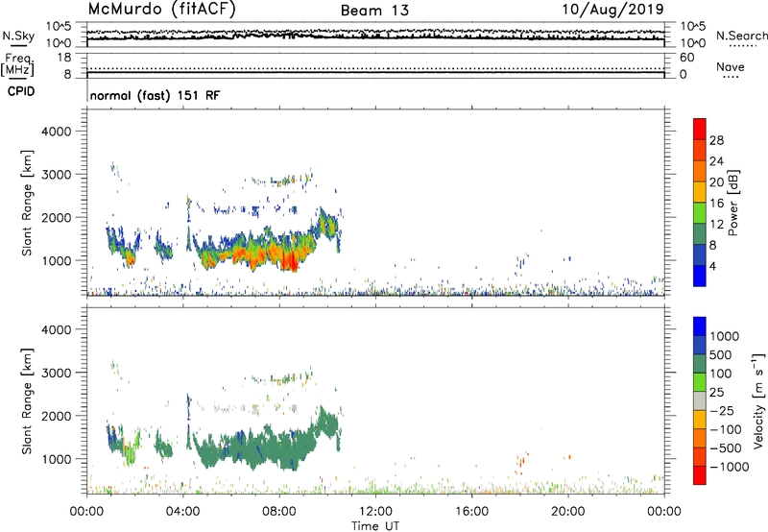768x532 pixels.
Task: Click the "2000" tick of the velocity panel
Action: click(x=56, y=416)
